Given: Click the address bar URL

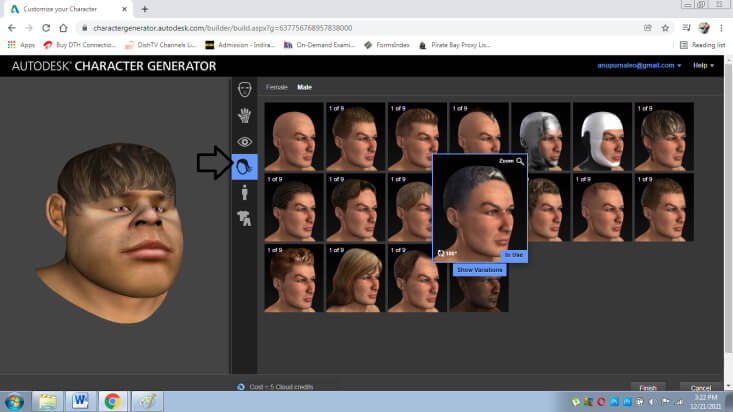Looking at the screenshot, I should (223, 28).
